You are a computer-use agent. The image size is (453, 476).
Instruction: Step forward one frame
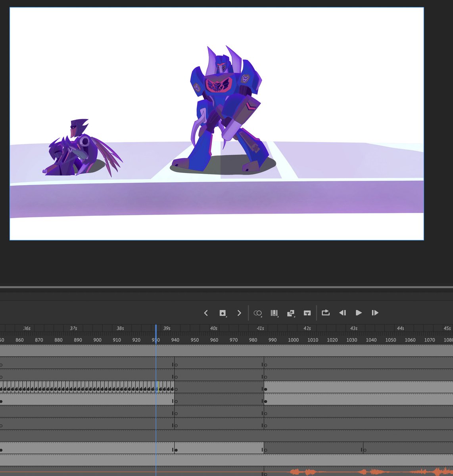pyautogui.click(x=375, y=313)
